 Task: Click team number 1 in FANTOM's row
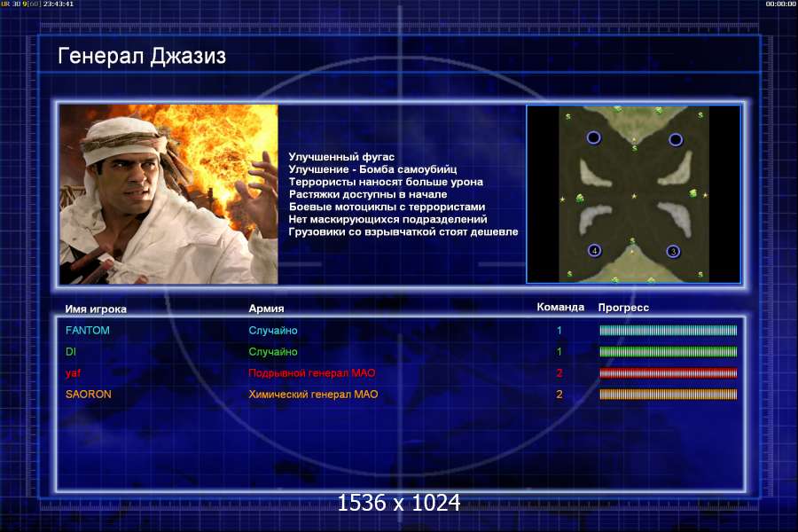pos(559,331)
